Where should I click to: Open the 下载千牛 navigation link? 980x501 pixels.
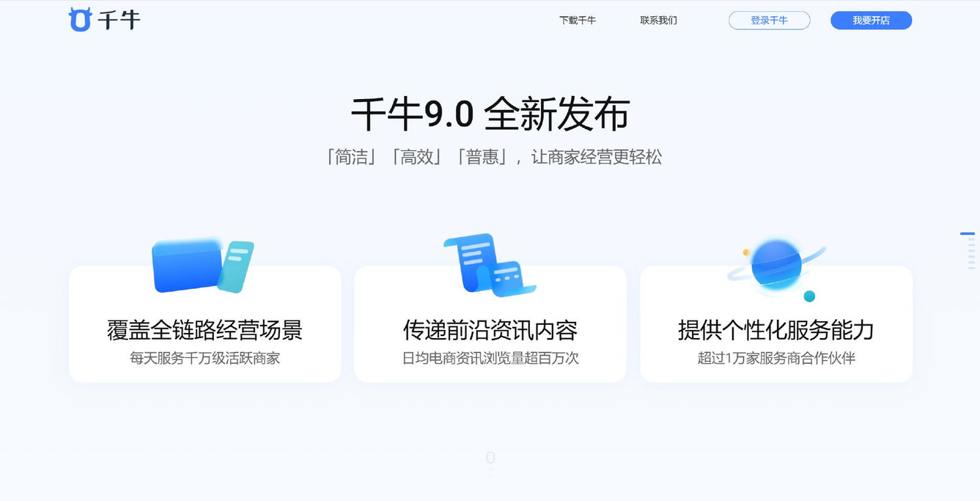[578, 21]
